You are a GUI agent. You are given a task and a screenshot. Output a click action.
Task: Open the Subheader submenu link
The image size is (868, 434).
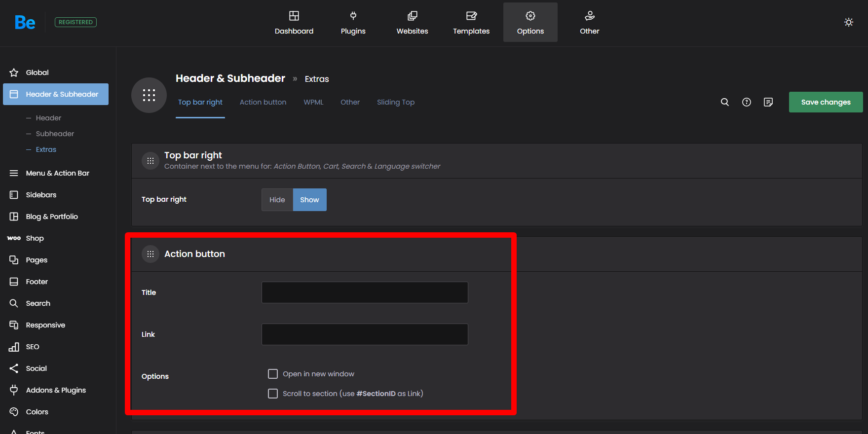pos(55,134)
